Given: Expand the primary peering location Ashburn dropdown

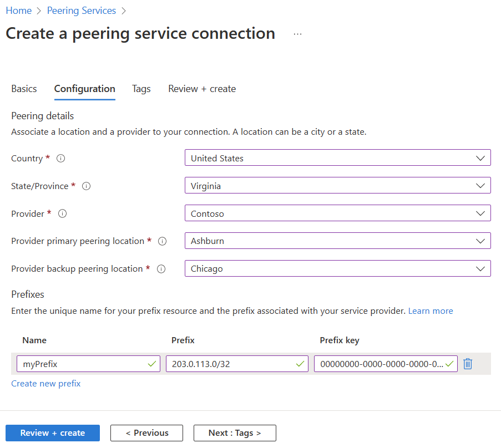Looking at the screenshot, I should pyautogui.click(x=338, y=241).
